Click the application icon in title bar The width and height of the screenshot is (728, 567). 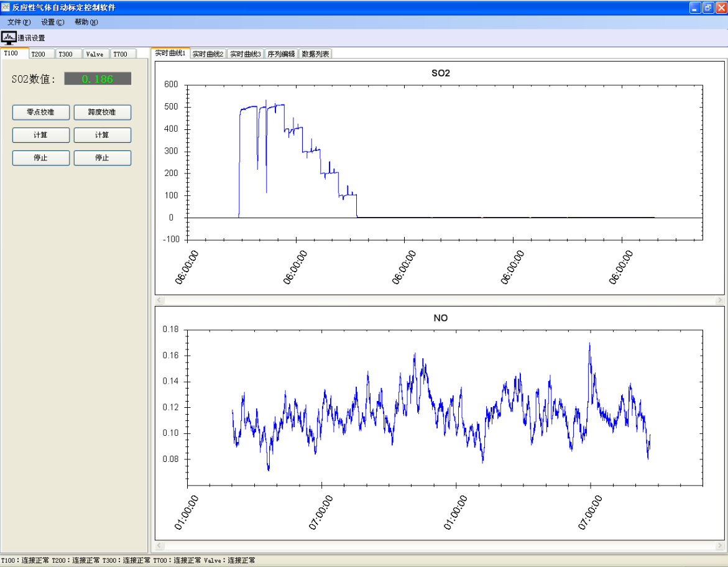tap(6, 7)
